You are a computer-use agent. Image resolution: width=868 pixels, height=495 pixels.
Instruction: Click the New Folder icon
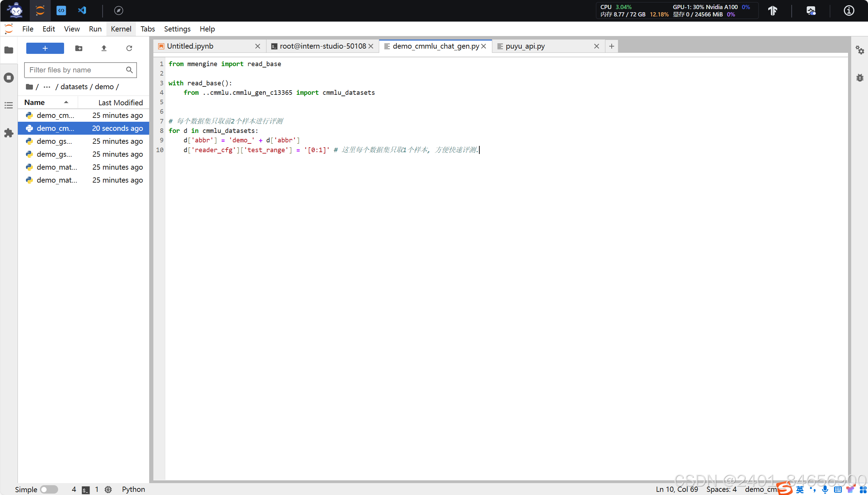79,48
